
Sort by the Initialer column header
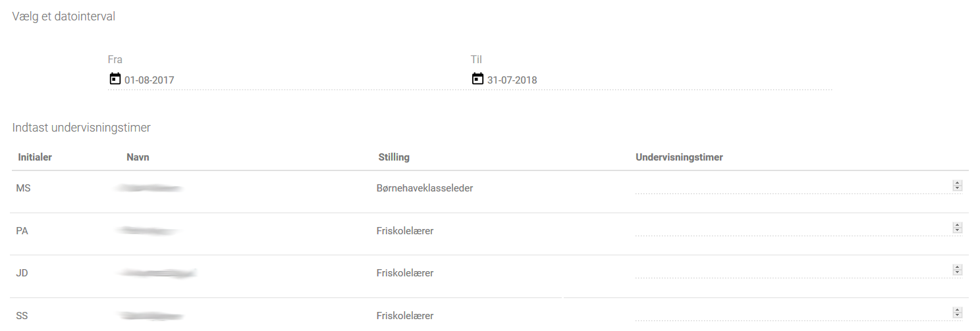34,157
